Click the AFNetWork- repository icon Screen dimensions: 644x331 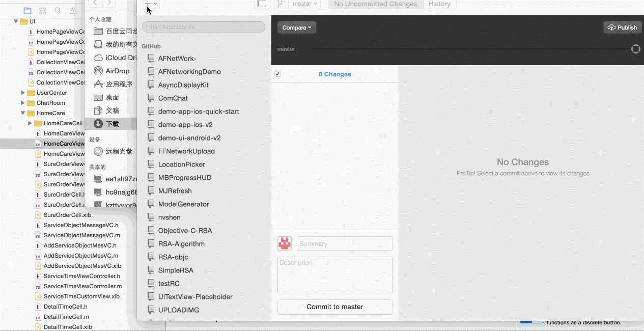(151, 59)
